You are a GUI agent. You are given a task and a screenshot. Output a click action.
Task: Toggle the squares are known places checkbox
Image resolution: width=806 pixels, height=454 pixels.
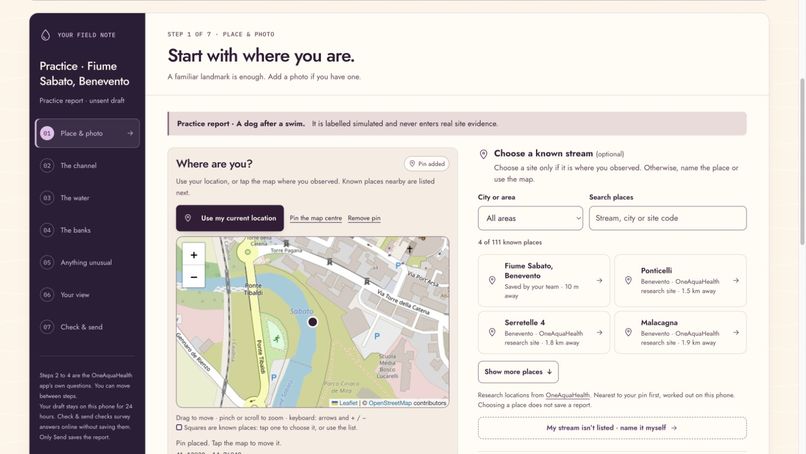click(179, 427)
